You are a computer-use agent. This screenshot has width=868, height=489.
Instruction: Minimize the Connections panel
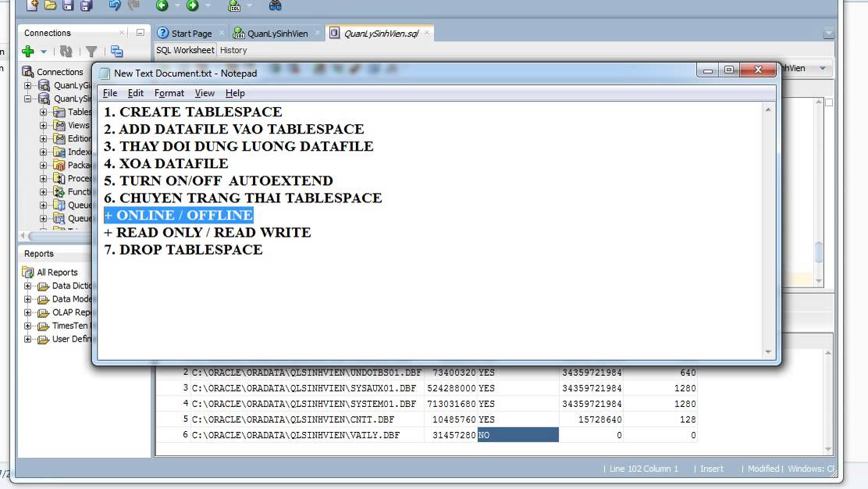pos(141,33)
